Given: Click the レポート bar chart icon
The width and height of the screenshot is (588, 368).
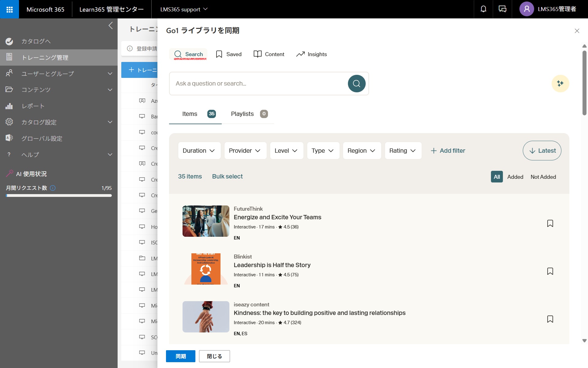Looking at the screenshot, I should [9, 106].
